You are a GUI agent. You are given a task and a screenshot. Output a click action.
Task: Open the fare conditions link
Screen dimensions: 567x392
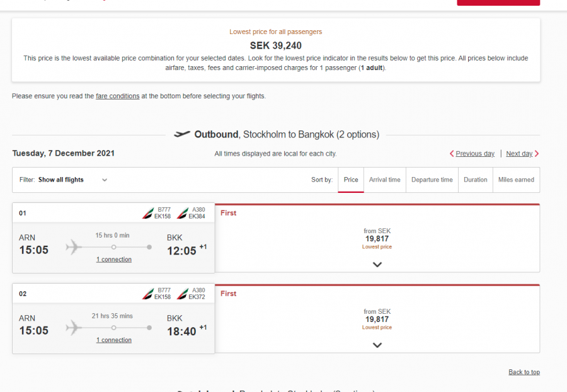[x=117, y=96]
